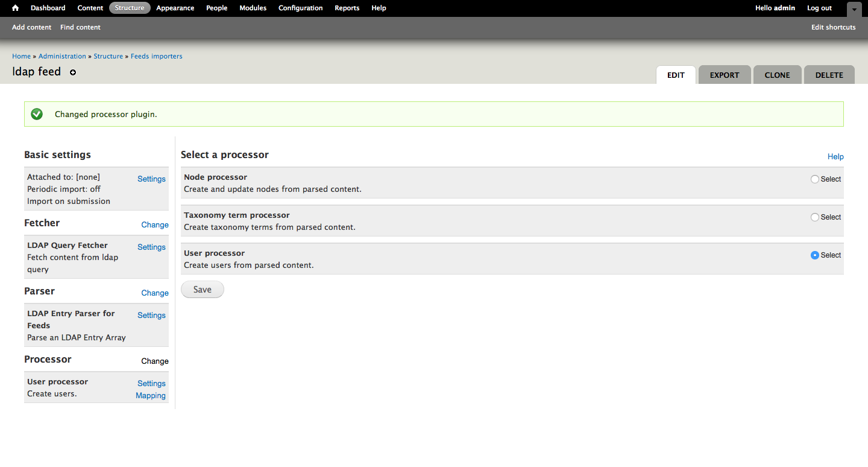Click 'Create and update nodes from parsed content.' text

[x=272, y=189]
